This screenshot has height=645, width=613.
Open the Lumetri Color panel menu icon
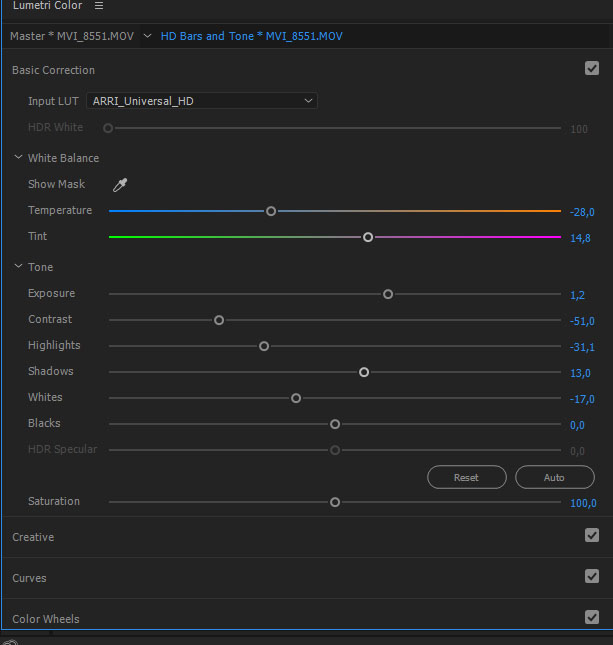pyautogui.click(x=98, y=6)
